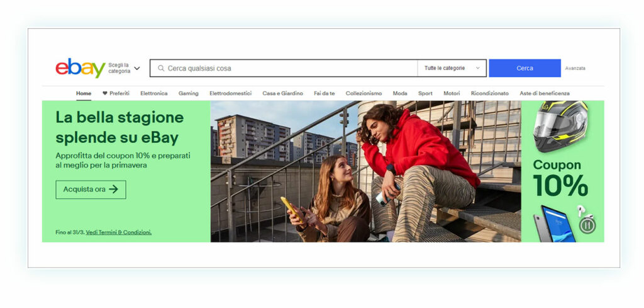The height and width of the screenshot is (308, 644).
Task: Click the Coupon 10% banner text
Action: click(560, 178)
